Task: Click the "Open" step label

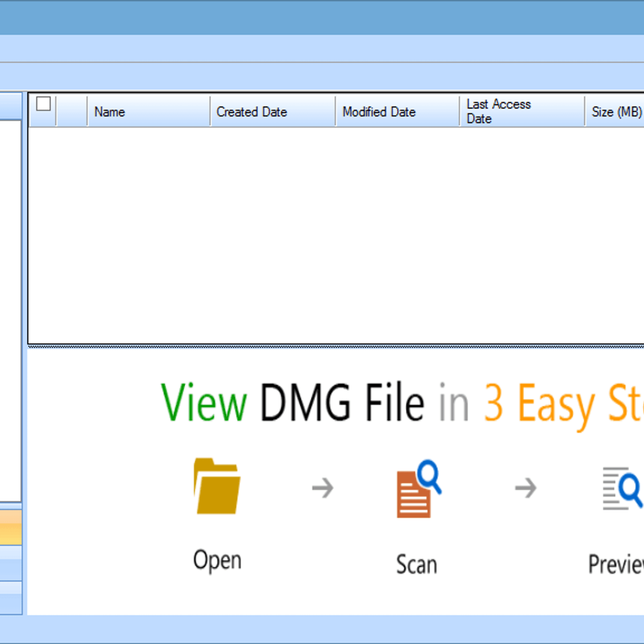Action: click(x=217, y=560)
